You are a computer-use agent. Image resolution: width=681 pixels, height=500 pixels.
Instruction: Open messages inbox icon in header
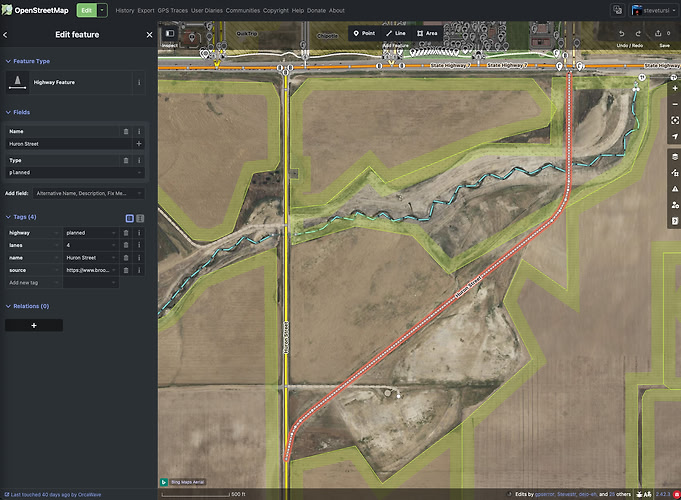pos(618,10)
